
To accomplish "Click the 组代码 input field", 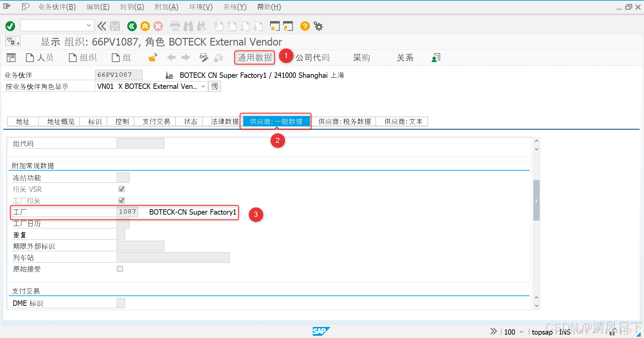I will (x=141, y=143).
